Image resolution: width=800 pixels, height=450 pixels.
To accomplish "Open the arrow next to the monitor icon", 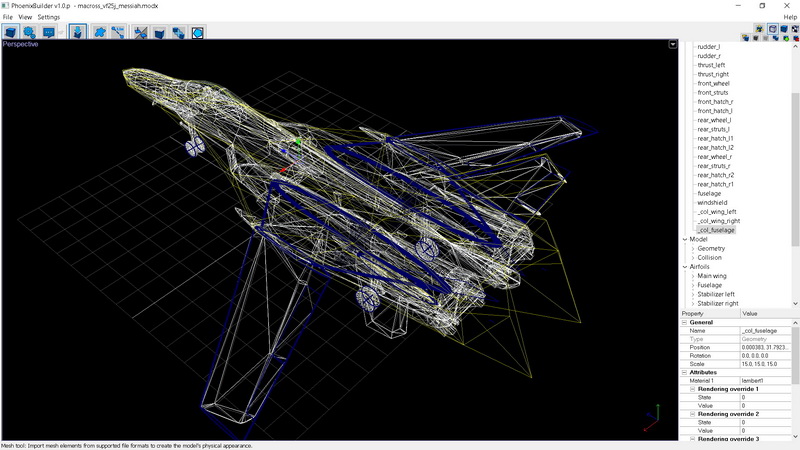I will coord(62,32).
